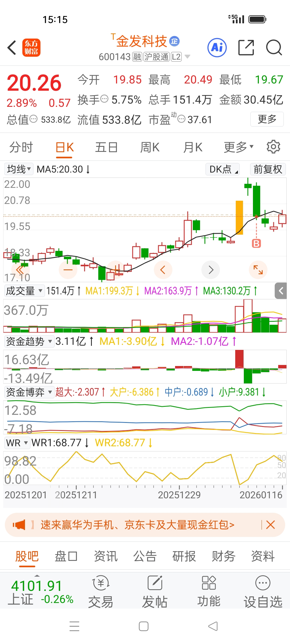Tap info icon next to 市盈
This screenshot has height=644, width=290.
coord(182,119)
